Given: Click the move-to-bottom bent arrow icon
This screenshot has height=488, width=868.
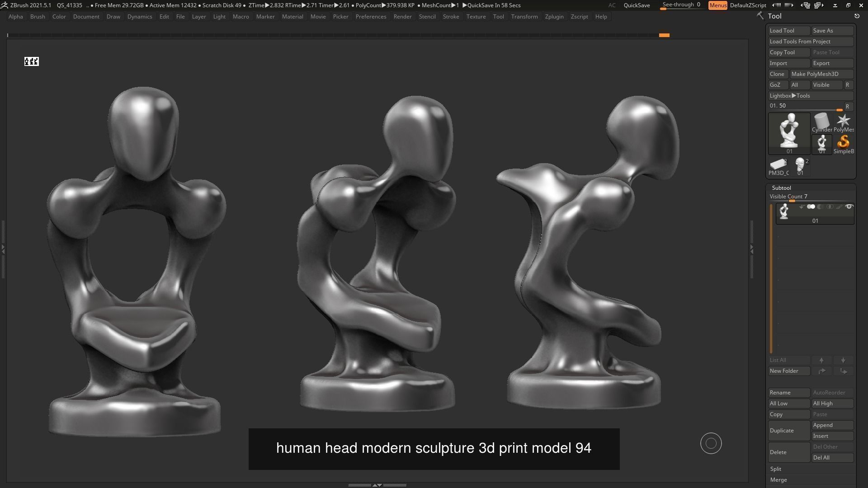Looking at the screenshot, I should tap(843, 371).
